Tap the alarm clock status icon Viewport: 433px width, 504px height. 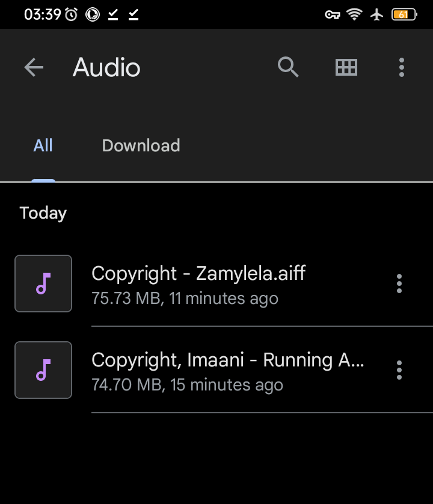coord(71,14)
